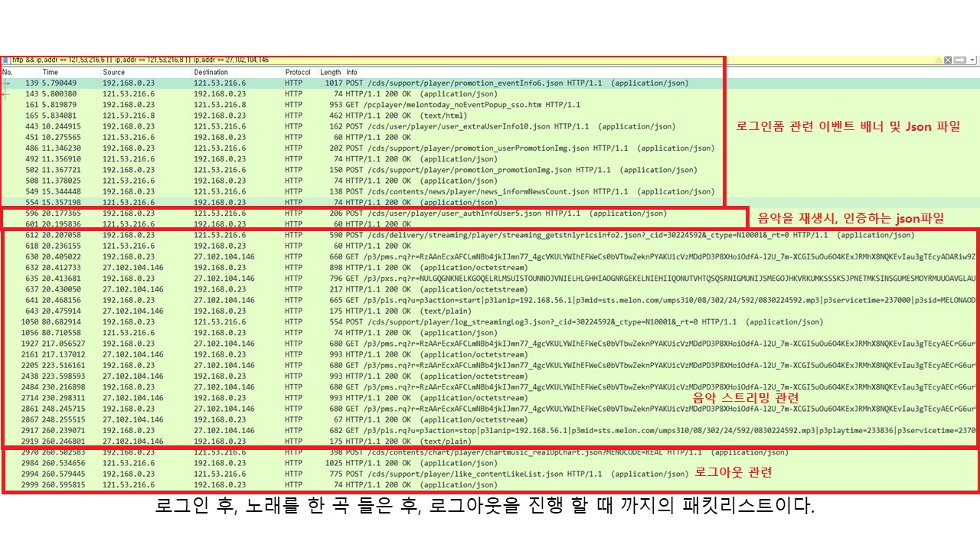980x551 pixels.
Task: Sort packets by the Info column header
Action: (x=661, y=72)
